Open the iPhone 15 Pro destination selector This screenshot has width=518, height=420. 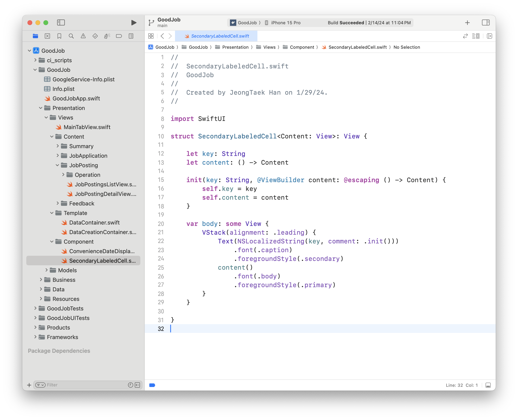coord(285,23)
